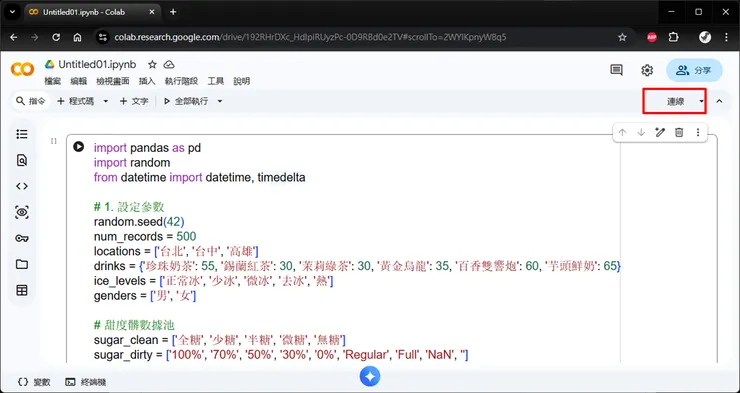Click the browser address bar URL

click(x=310, y=37)
